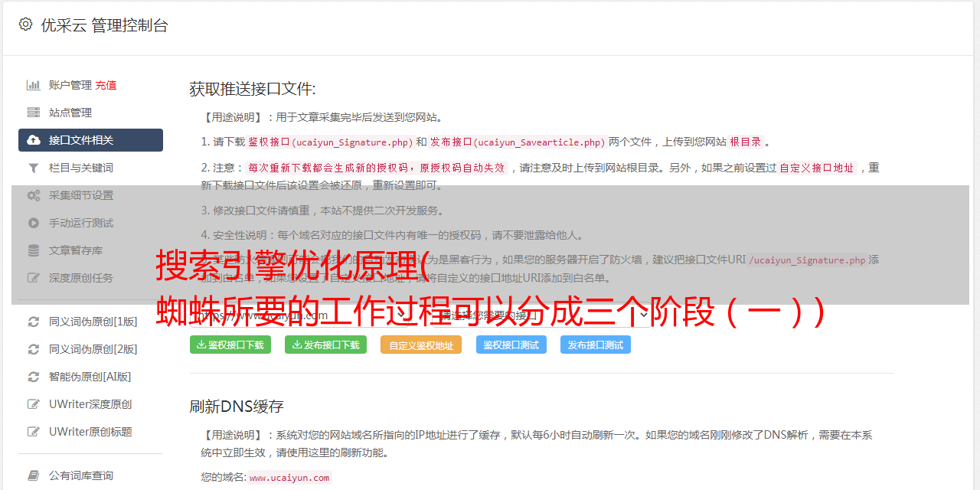Screen dimensions: 980x490
Task: Click the refresh icon for 同义词伪原创[1版]
Action: point(34,322)
